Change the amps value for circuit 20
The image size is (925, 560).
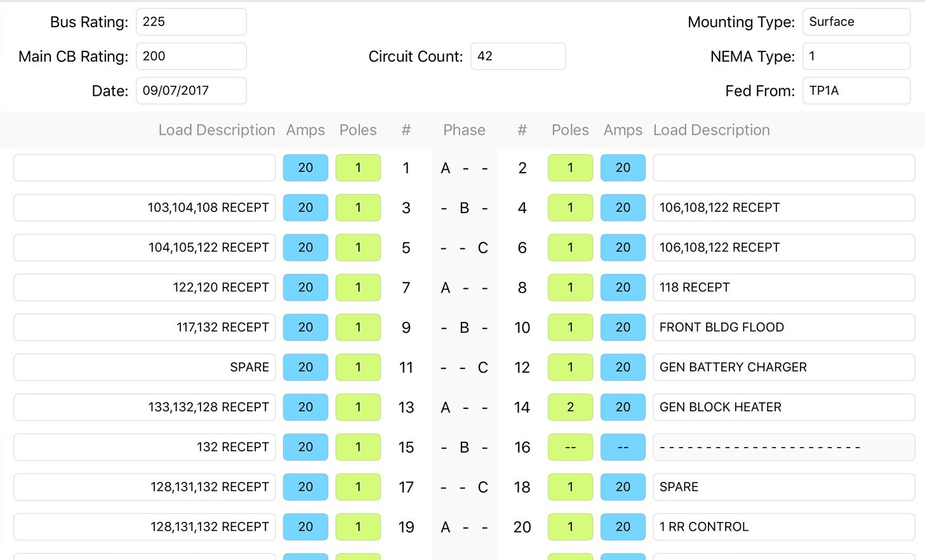(623, 527)
